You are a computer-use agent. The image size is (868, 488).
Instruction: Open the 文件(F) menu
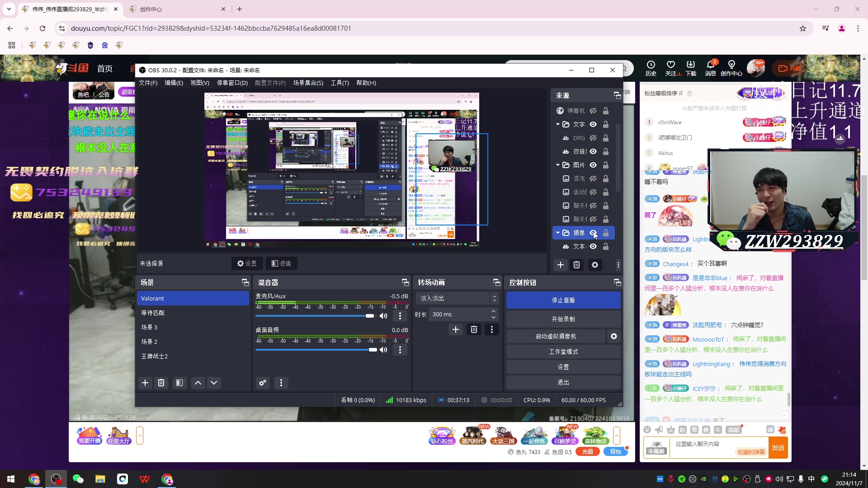[x=148, y=83]
